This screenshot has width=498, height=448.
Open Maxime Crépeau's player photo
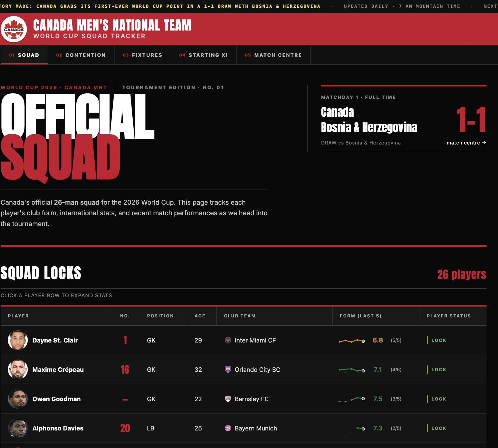coord(18,369)
